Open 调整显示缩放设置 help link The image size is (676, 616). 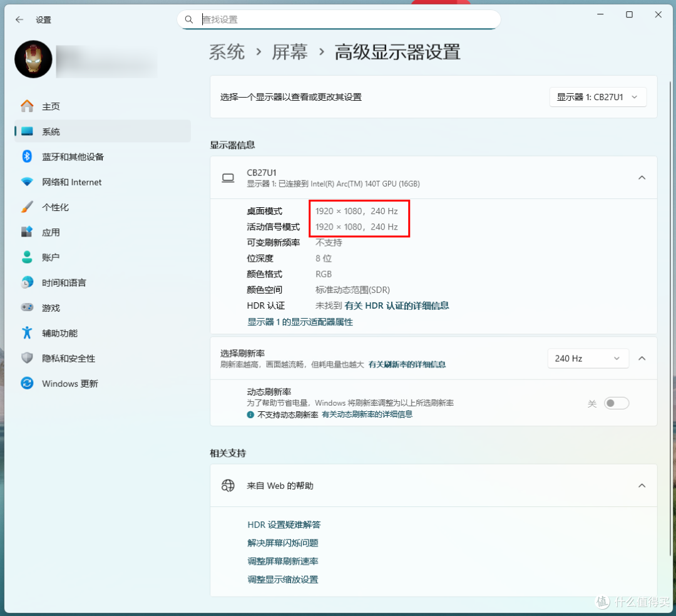(282, 579)
